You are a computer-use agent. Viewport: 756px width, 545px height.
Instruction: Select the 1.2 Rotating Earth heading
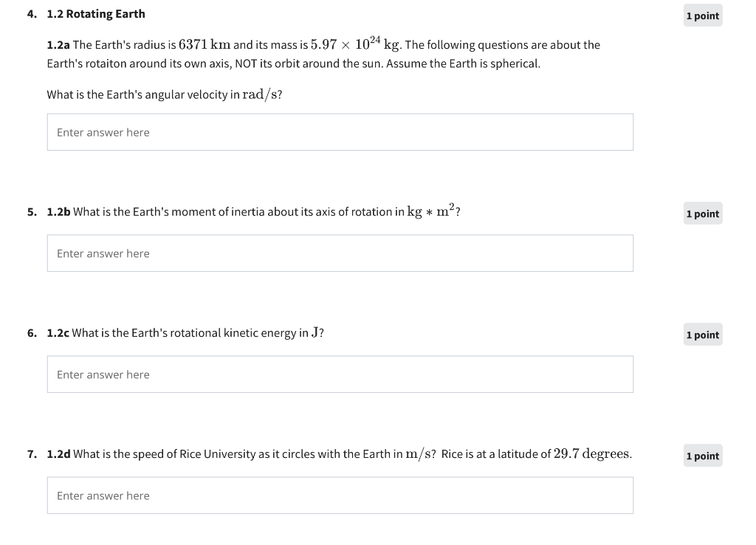pos(96,14)
